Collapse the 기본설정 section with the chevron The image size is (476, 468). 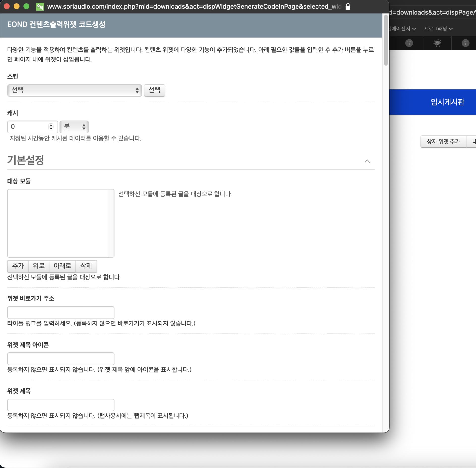[367, 161]
